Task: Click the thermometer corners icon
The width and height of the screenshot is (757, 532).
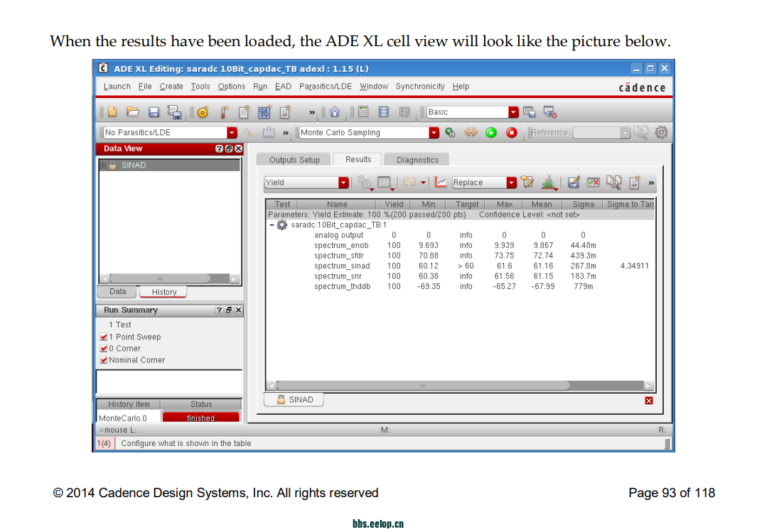Action: click(224, 112)
